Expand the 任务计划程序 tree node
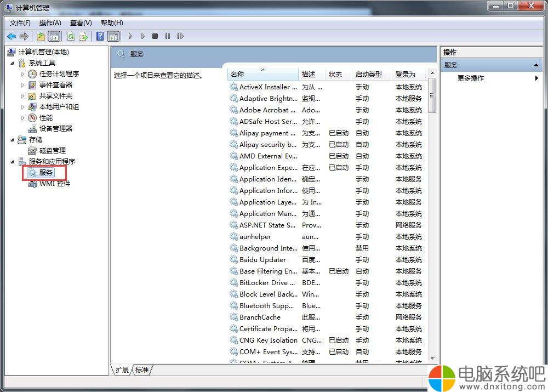The width and height of the screenshot is (548, 392). 22,74
